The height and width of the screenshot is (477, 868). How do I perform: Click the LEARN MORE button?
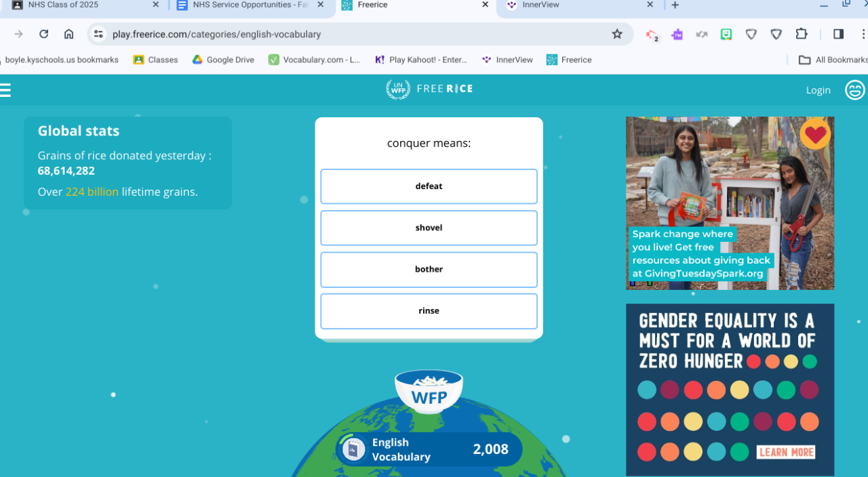[786, 452]
